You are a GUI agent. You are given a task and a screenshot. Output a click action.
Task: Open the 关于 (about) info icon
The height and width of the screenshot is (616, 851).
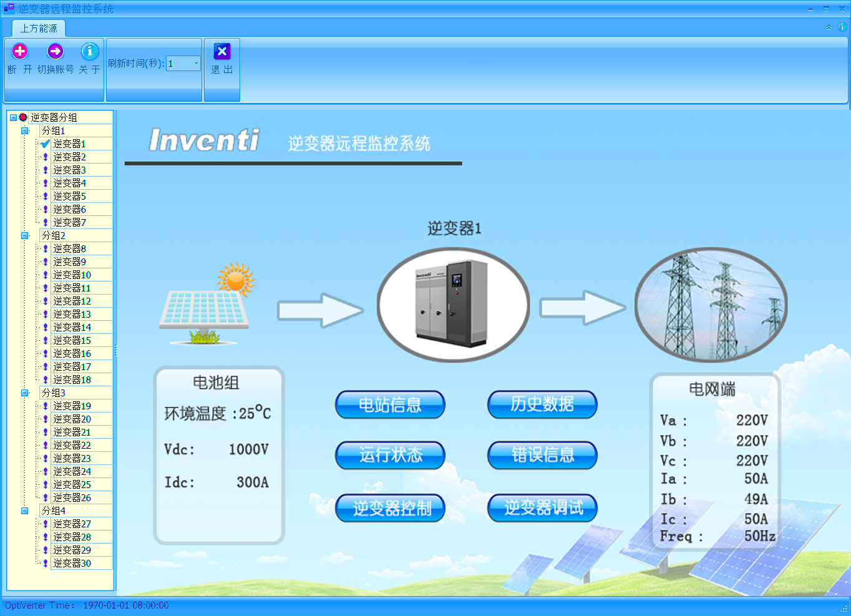[90, 51]
